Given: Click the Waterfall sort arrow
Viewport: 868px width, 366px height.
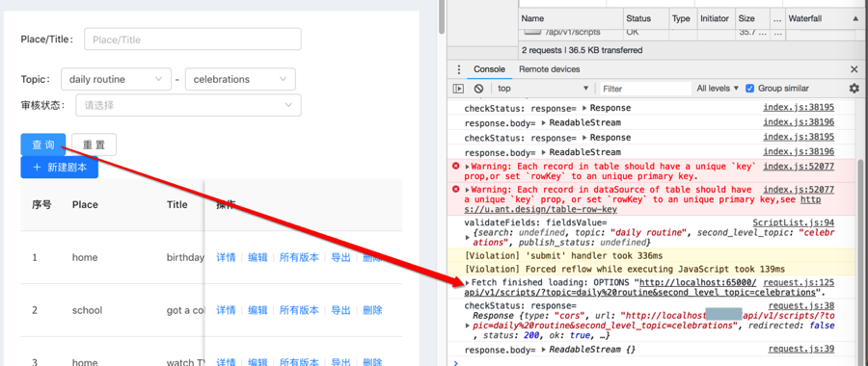Looking at the screenshot, I should click(855, 18).
